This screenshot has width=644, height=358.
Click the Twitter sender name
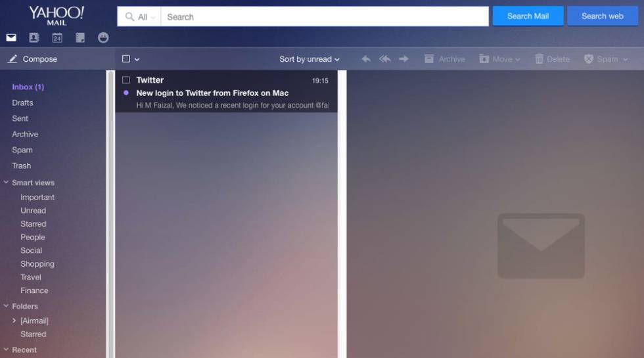(x=150, y=80)
